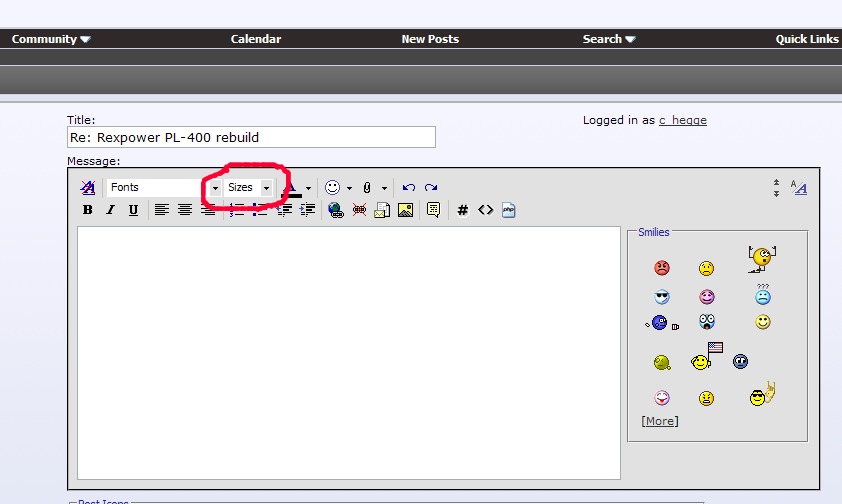Go to the Calendar page
The height and width of the screenshot is (504, 842).
click(256, 39)
